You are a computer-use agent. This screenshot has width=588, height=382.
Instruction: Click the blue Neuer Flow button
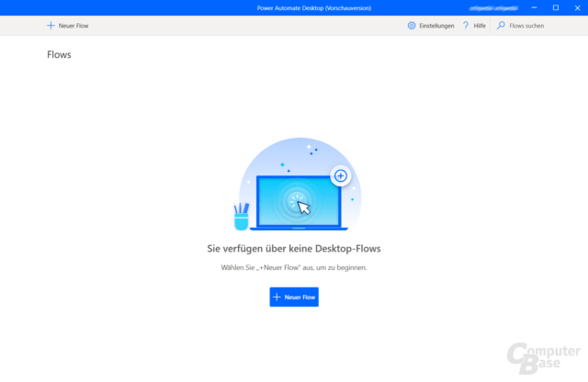pyautogui.click(x=294, y=297)
